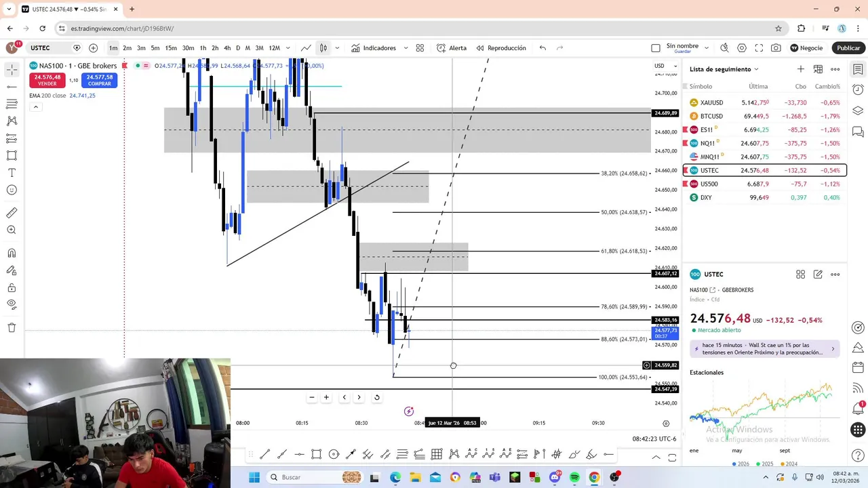The height and width of the screenshot is (488, 868).
Task: Select the crosshair cursor tool
Action: click(x=12, y=70)
